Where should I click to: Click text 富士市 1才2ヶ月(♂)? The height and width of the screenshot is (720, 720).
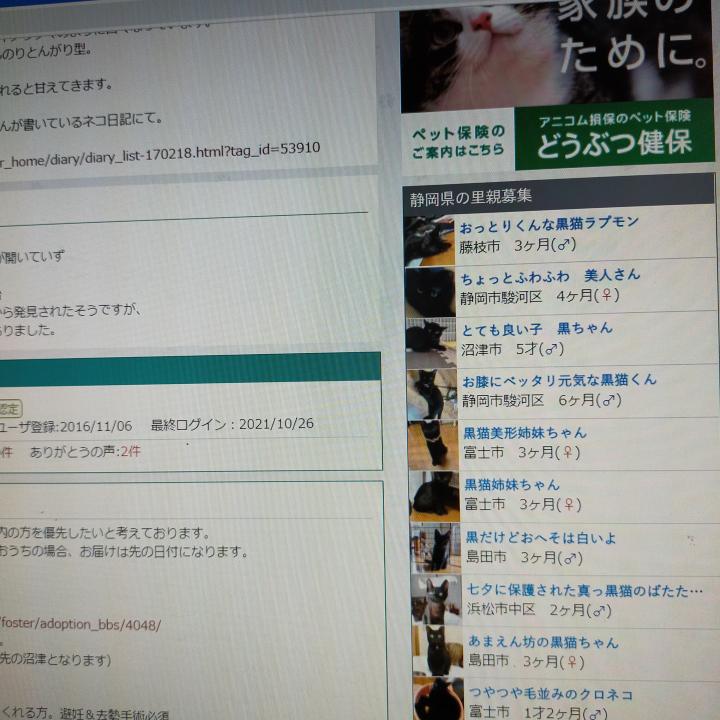(538, 712)
